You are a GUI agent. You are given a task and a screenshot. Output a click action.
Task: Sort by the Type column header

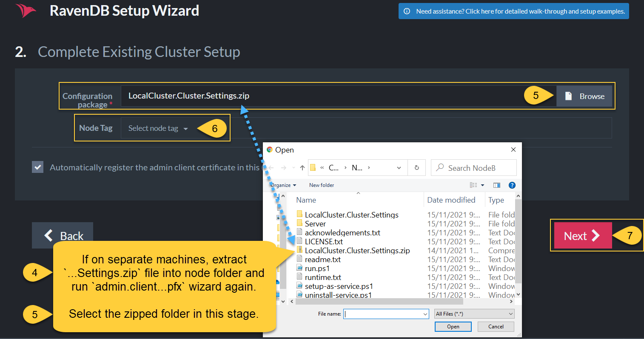[x=496, y=200]
